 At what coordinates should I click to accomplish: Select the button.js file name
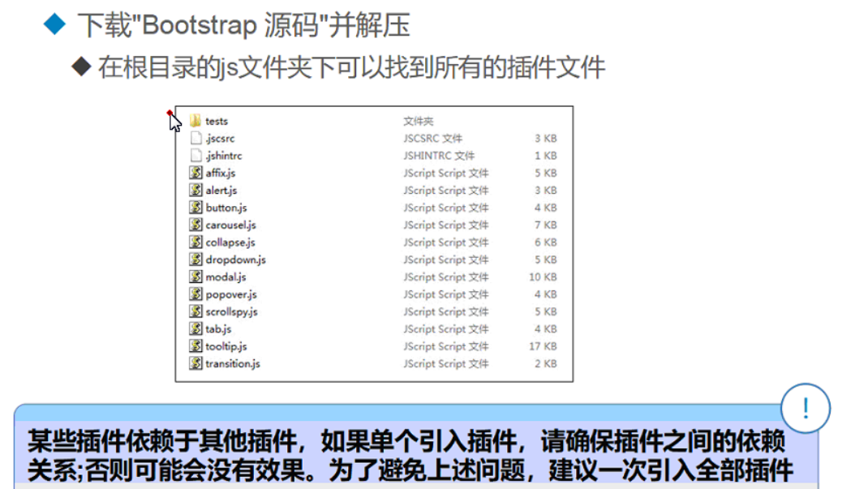(226, 208)
